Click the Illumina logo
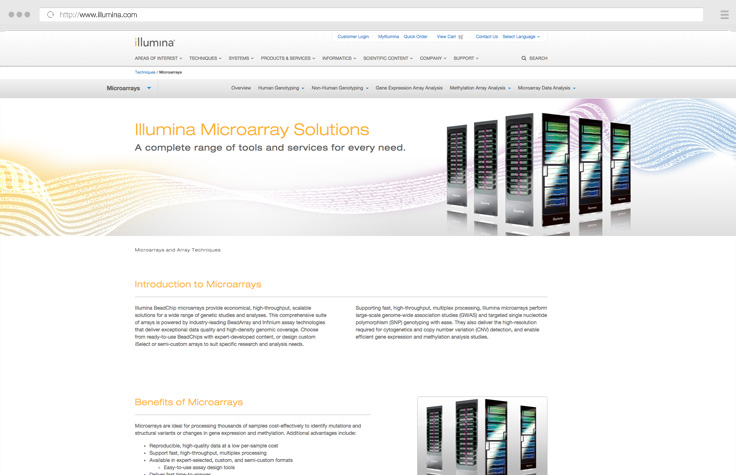Image resolution: width=736 pixels, height=475 pixels. [155, 42]
